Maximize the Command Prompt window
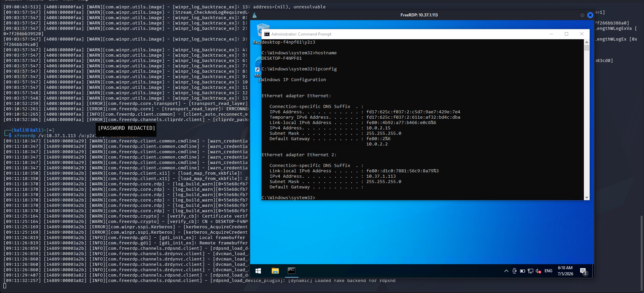 [566, 34]
